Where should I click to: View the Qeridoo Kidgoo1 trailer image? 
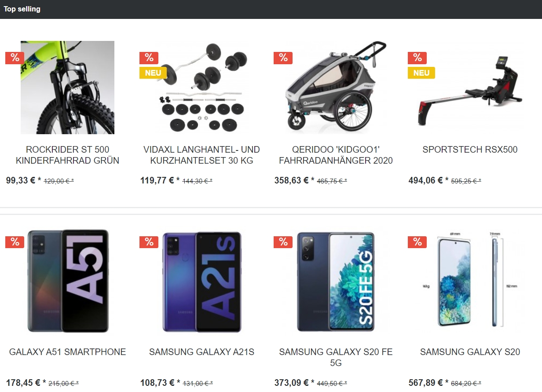[336, 88]
